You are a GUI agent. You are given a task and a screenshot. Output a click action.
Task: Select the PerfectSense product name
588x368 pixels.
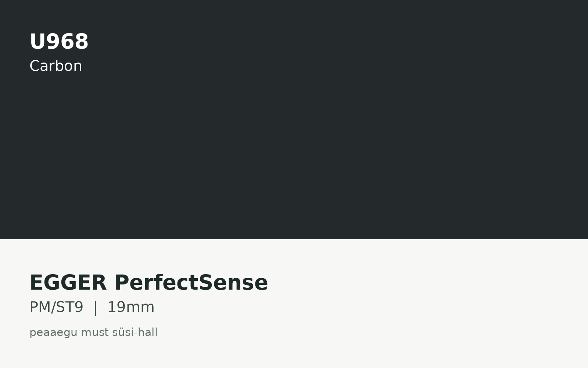pyautogui.click(x=191, y=283)
